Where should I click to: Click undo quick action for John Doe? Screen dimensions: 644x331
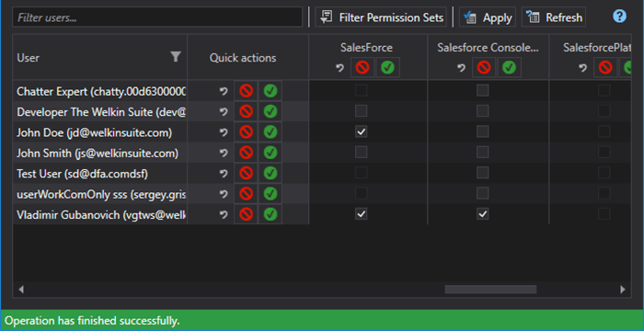223,132
